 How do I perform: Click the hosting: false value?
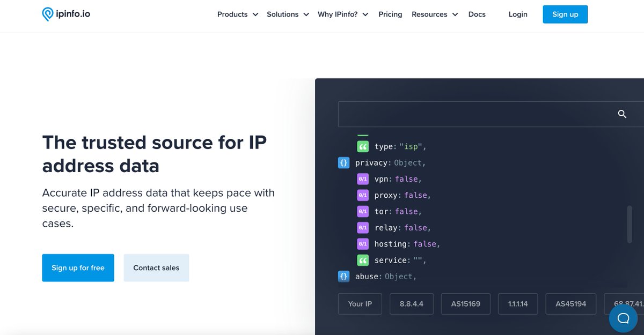click(425, 244)
